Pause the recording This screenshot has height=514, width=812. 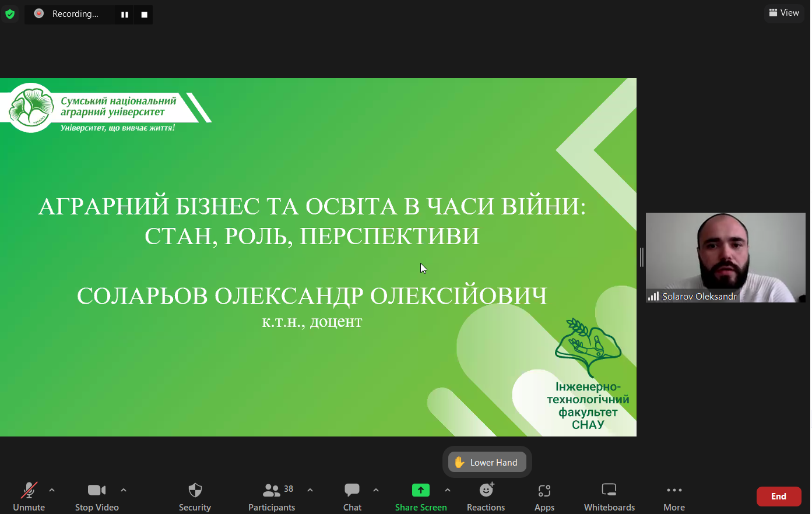(x=124, y=15)
